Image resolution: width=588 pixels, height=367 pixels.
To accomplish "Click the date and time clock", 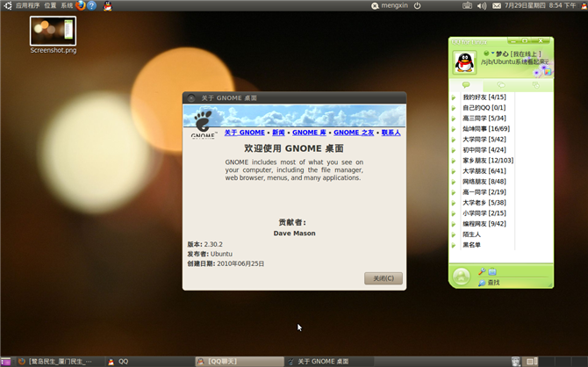I will click(x=540, y=5).
